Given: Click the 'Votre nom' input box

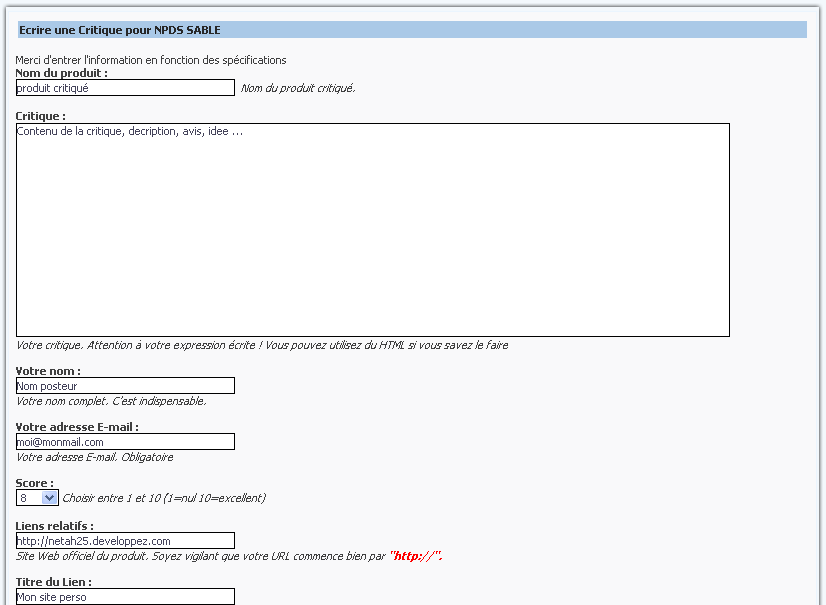Looking at the screenshot, I should (x=125, y=386).
